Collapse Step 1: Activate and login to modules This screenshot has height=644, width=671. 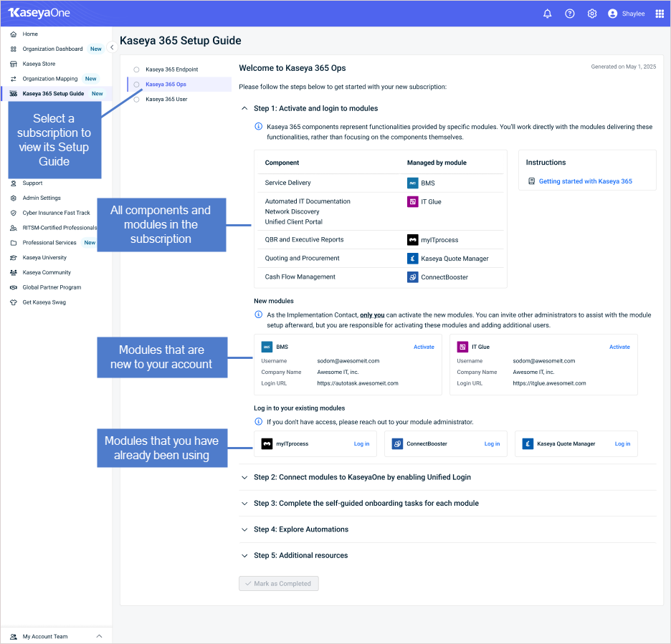pyautogui.click(x=244, y=109)
